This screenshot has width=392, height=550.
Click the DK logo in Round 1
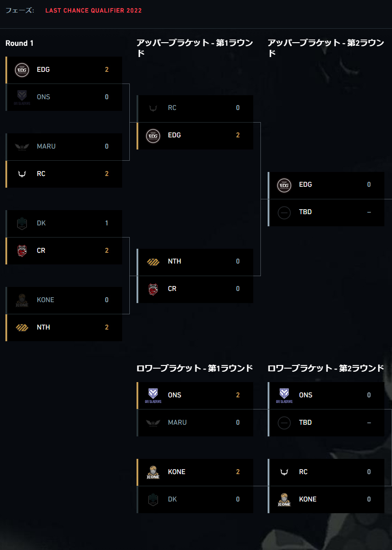[x=22, y=223]
